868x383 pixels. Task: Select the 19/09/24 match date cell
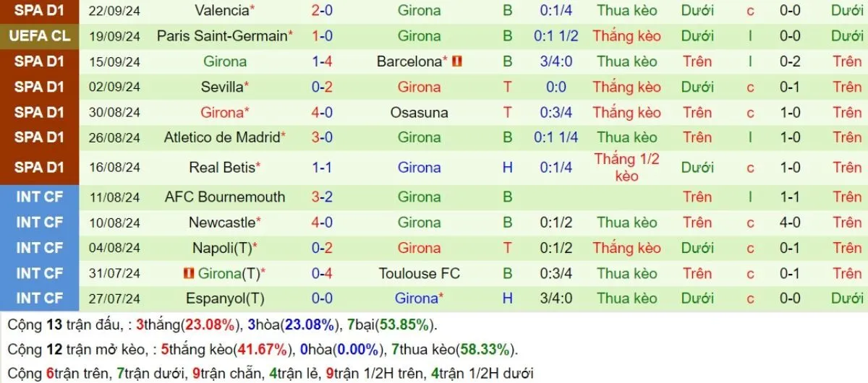click(x=114, y=36)
